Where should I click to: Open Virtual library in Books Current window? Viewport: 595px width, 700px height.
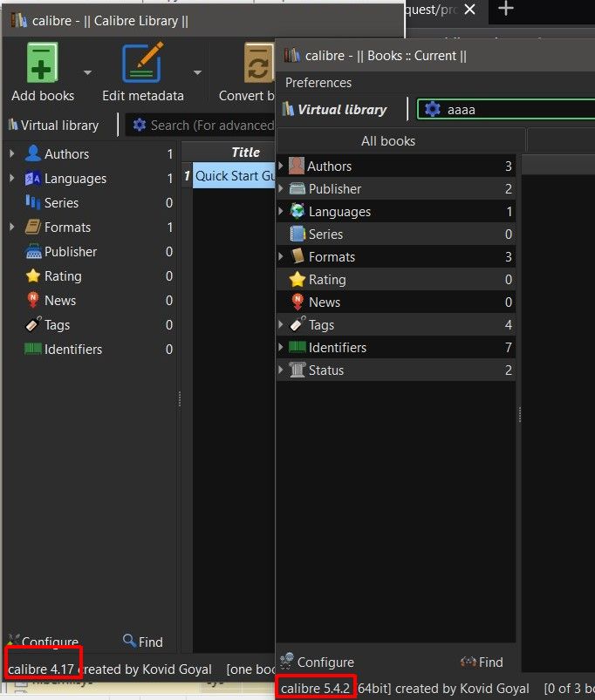tap(334, 109)
